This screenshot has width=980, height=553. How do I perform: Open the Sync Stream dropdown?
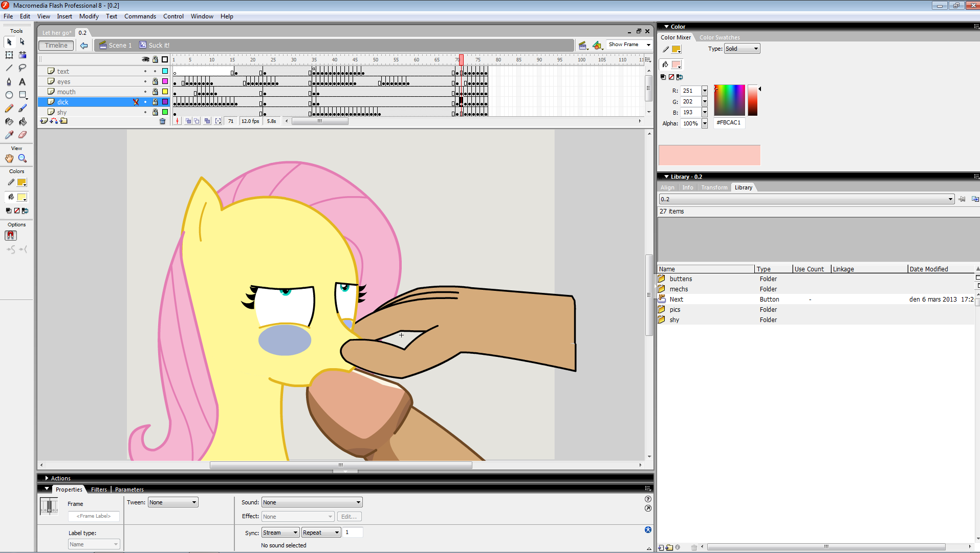click(x=280, y=533)
